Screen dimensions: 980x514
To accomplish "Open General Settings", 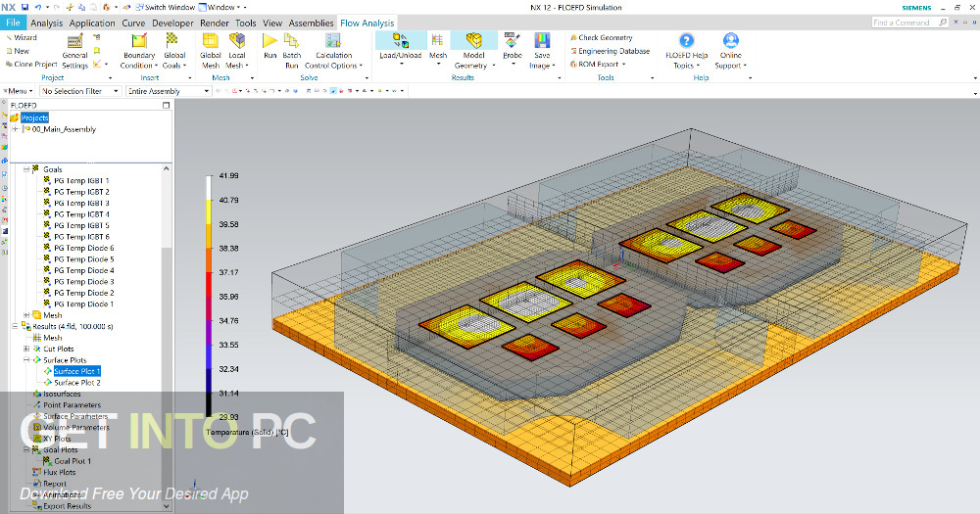I will tap(75, 52).
